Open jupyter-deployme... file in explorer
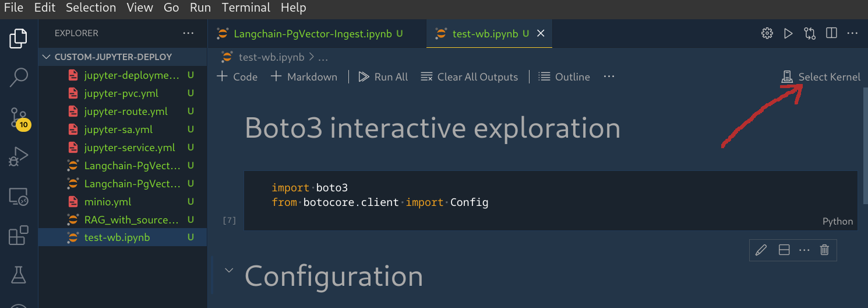 pyautogui.click(x=122, y=75)
